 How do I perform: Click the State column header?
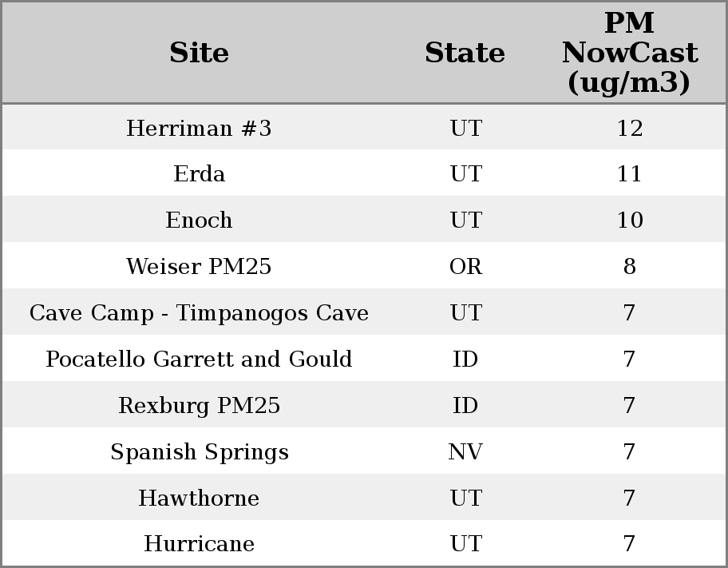(465, 53)
